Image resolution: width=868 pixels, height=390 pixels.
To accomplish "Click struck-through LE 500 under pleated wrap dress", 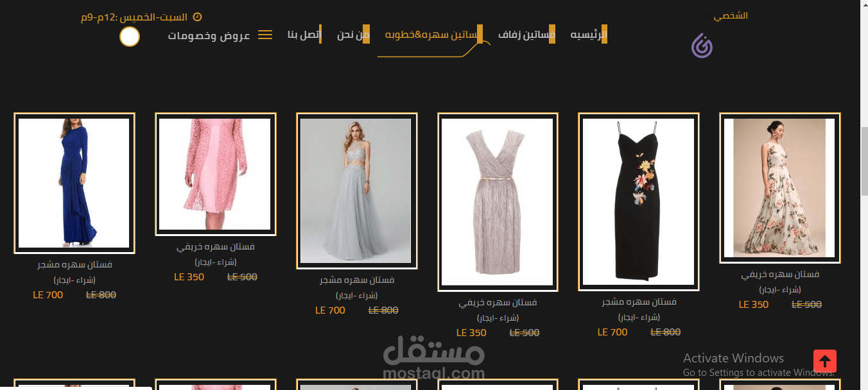I will [x=525, y=333].
